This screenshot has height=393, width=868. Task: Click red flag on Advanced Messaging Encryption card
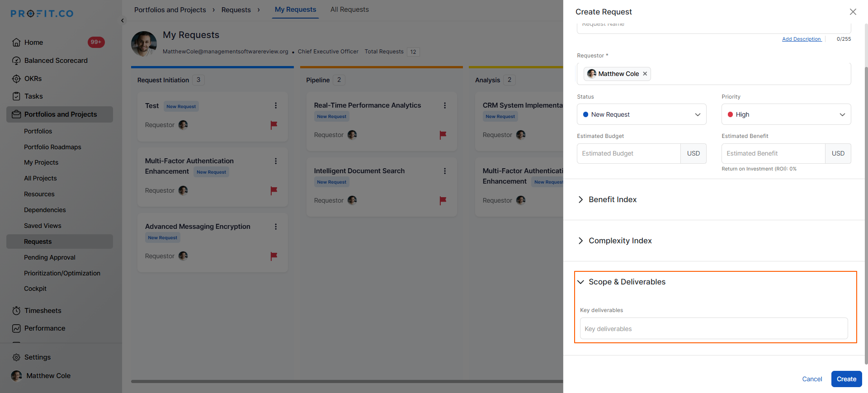(x=274, y=256)
